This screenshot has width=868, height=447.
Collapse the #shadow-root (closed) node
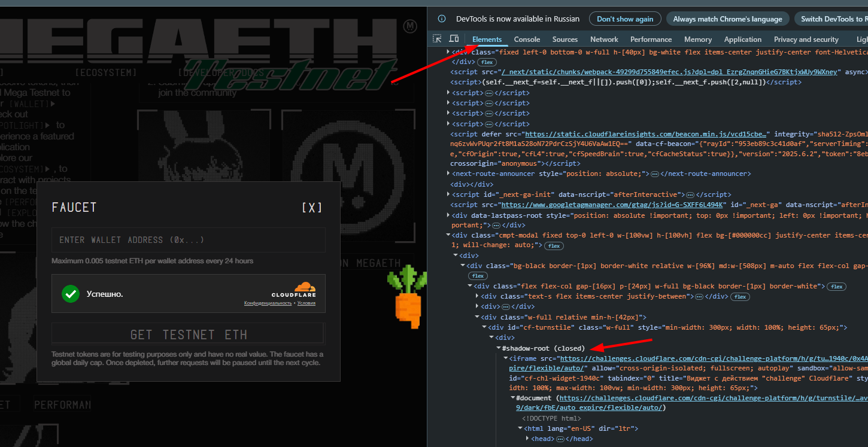click(499, 348)
